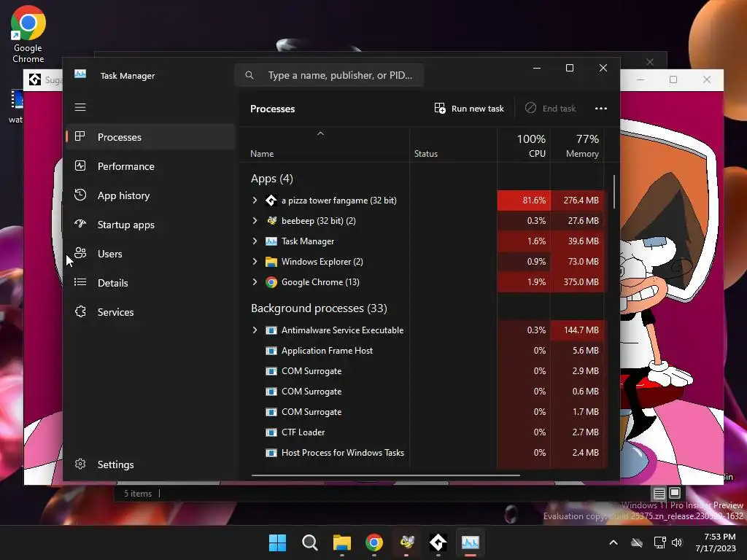Screen dimensions: 747x560
Task: Click 81.6% CPU cell of pizza tower
Action: (524, 201)
